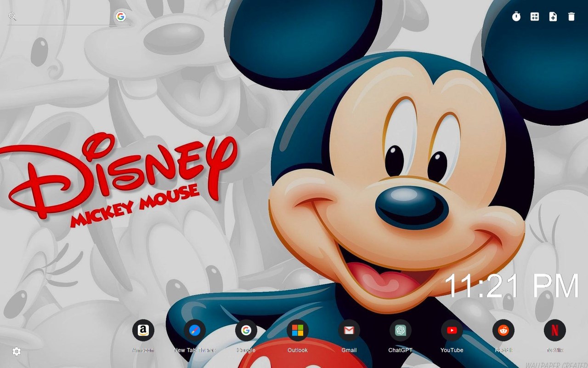Open the New Tab Theme shortcut icon
Viewport: 588px width, 368px height.
[195, 330]
